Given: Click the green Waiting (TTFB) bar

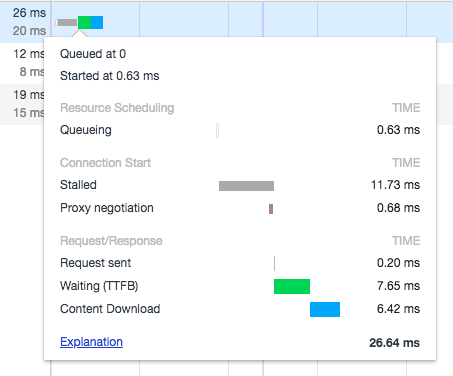Looking at the screenshot, I should pos(292,286).
